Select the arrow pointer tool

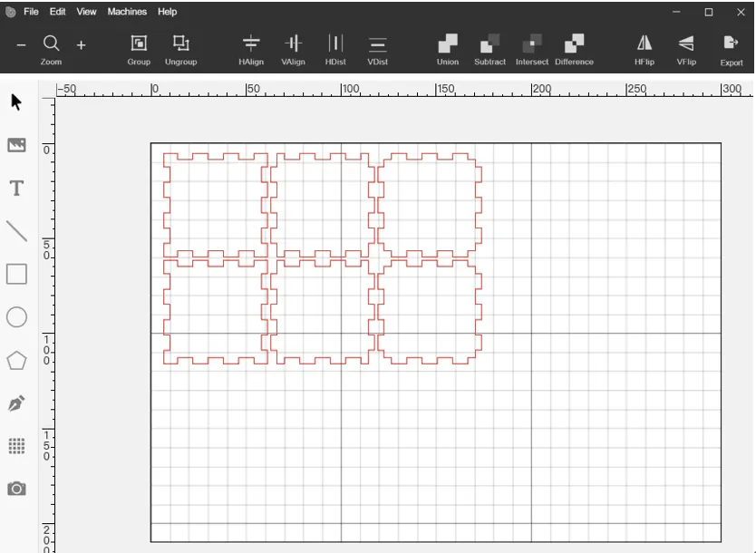click(x=16, y=102)
